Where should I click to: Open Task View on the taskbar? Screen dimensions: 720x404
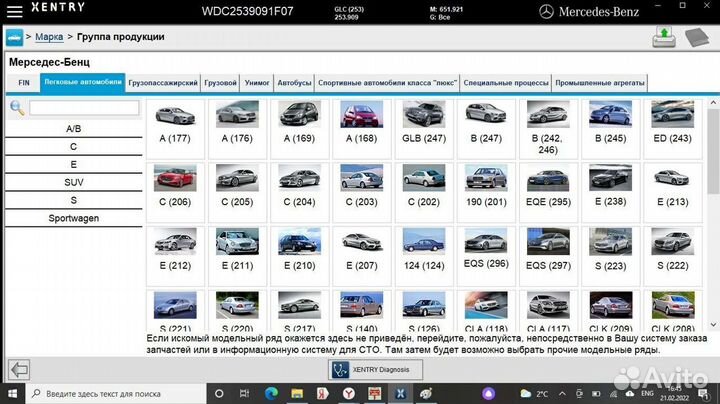tap(245, 393)
